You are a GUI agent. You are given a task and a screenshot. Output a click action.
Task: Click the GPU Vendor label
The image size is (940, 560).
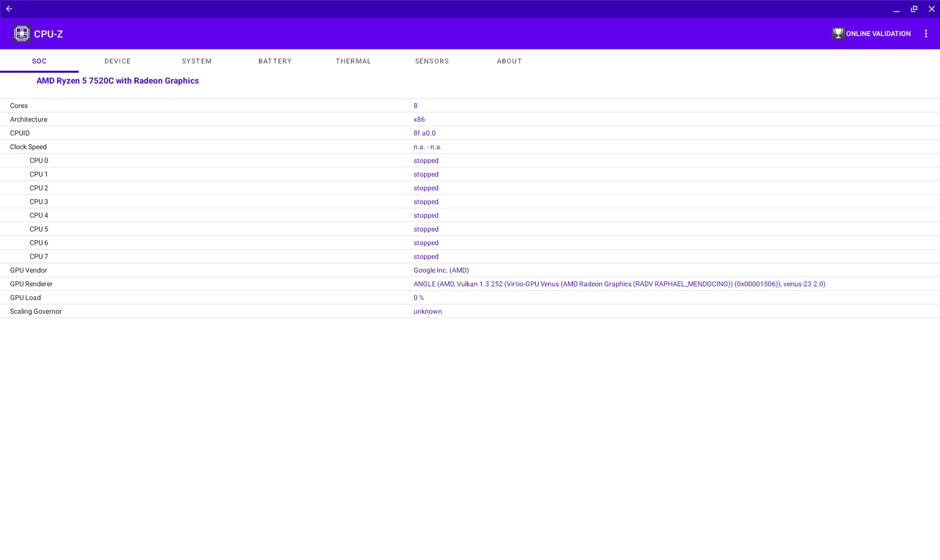(x=28, y=270)
